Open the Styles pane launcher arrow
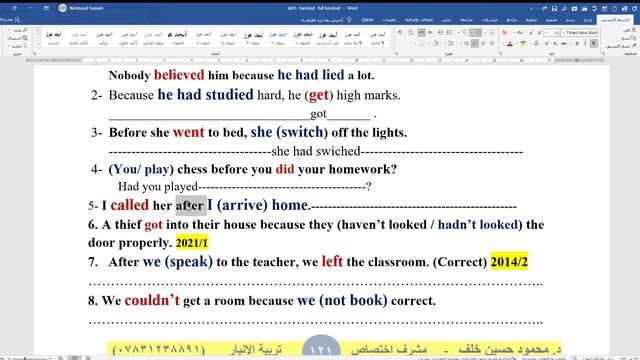This screenshot has width=640, height=360. [35, 53]
